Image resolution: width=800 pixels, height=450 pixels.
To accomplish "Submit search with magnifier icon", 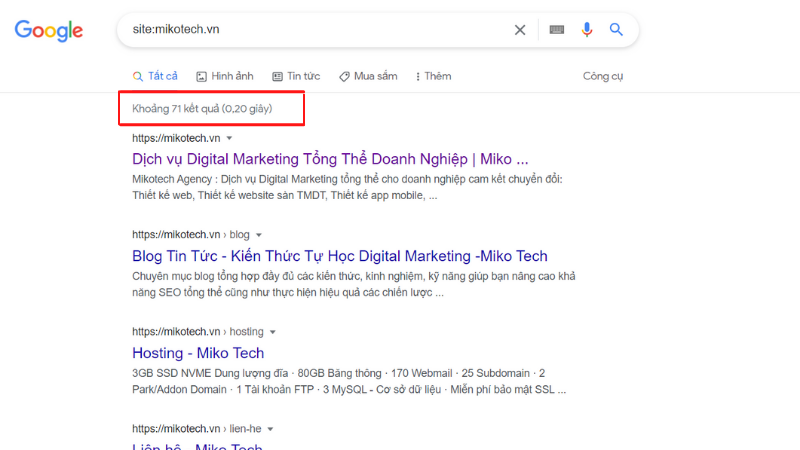I will [616, 30].
